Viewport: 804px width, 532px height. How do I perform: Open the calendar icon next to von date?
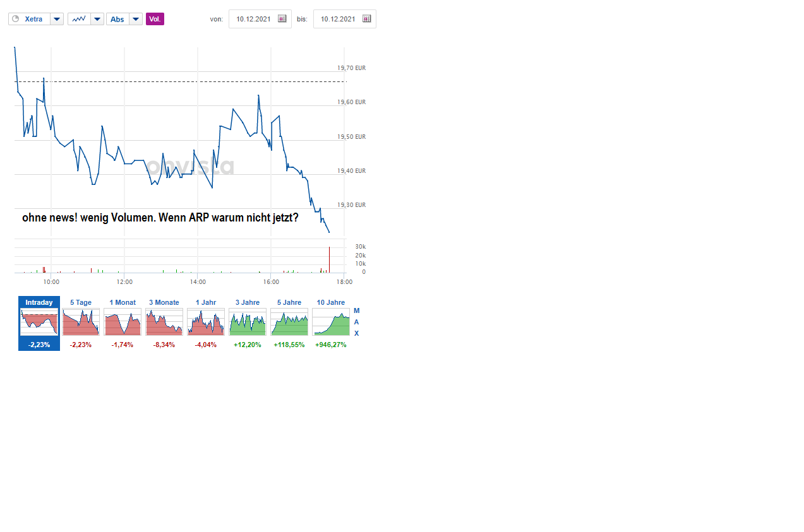click(282, 18)
